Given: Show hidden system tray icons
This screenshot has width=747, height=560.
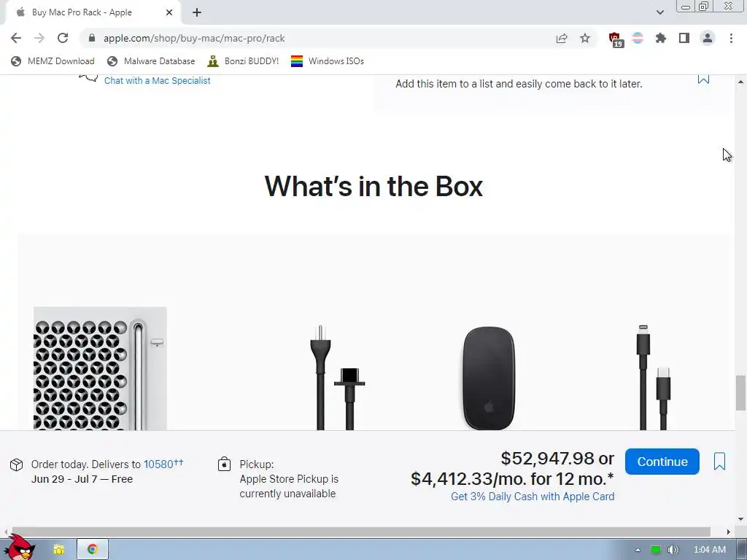Looking at the screenshot, I should (x=638, y=550).
